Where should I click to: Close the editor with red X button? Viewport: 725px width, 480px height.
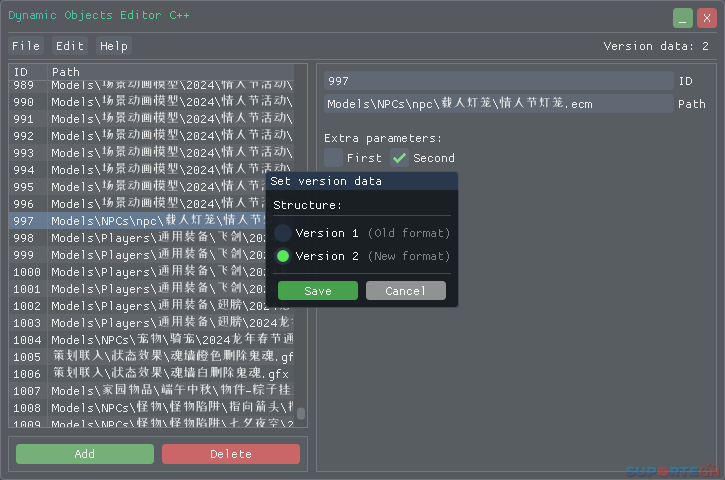coord(707,18)
